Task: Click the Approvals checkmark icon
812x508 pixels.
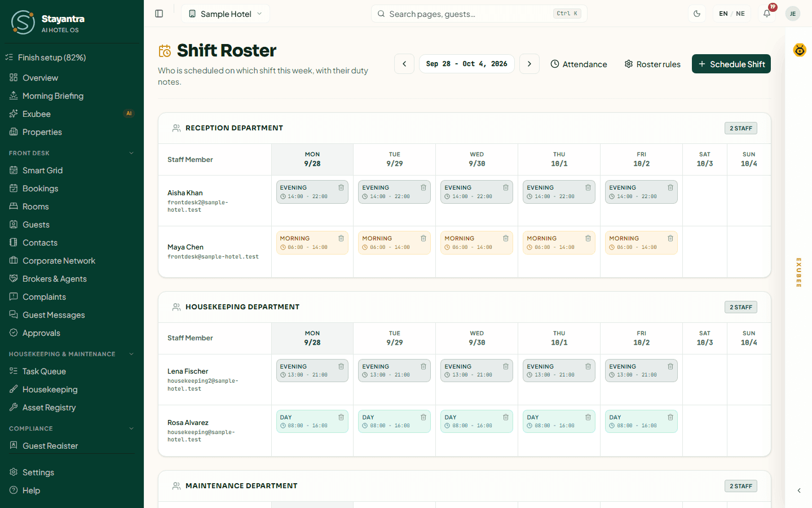Action: [x=14, y=333]
